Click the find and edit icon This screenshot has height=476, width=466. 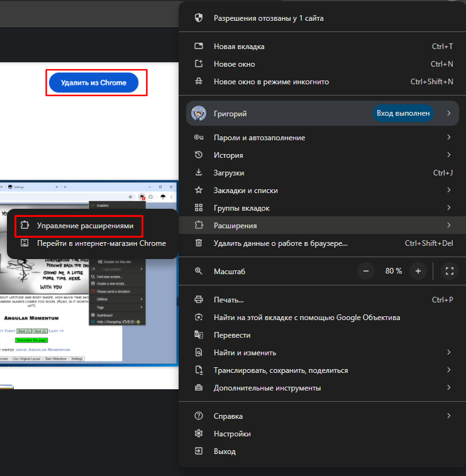click(x=199, y=353)
